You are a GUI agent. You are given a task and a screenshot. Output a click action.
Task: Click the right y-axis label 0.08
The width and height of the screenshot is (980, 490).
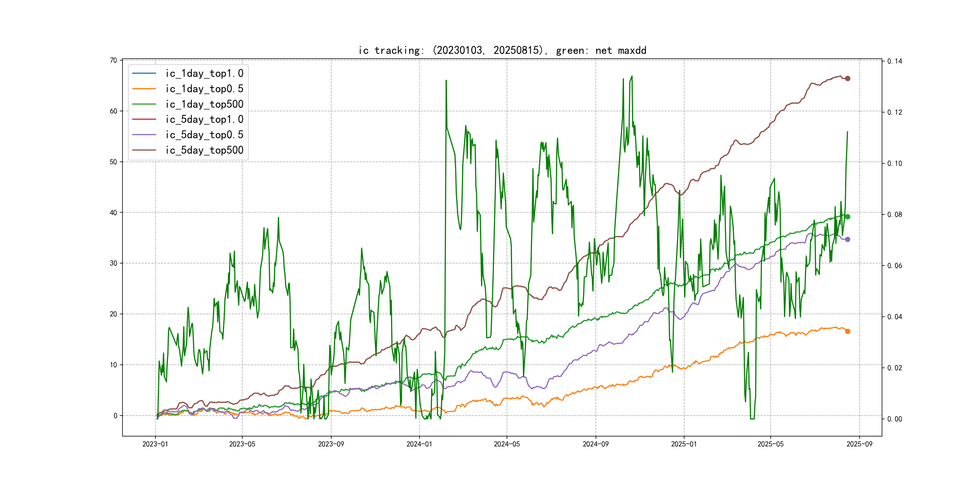pos(894,214)
